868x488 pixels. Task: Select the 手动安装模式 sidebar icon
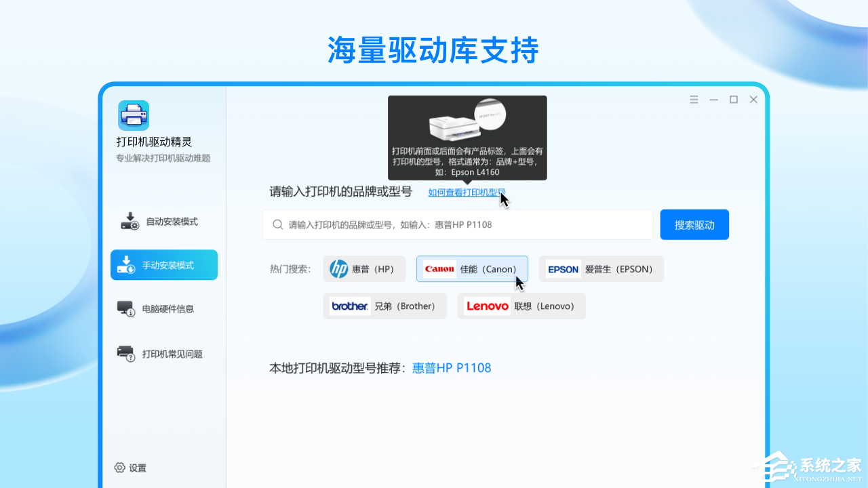[x=128, y=264]
